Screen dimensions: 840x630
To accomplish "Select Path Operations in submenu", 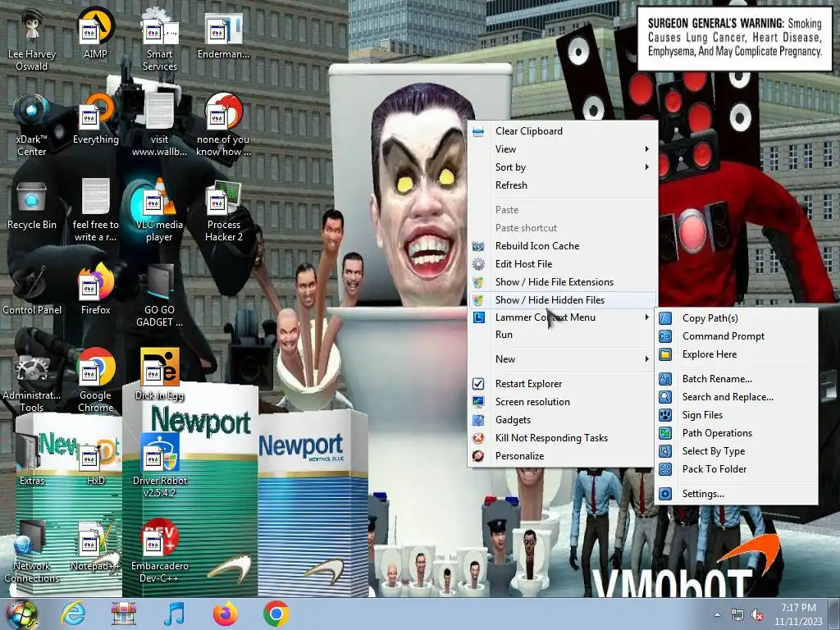I will [737, 433].
